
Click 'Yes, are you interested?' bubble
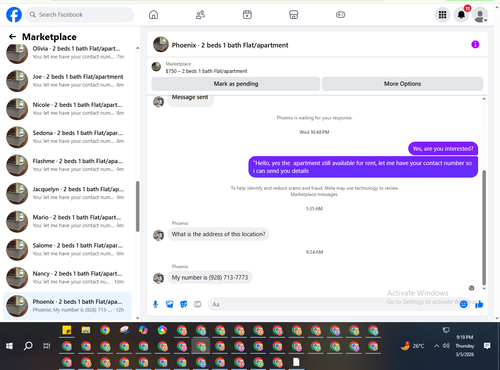443,149
